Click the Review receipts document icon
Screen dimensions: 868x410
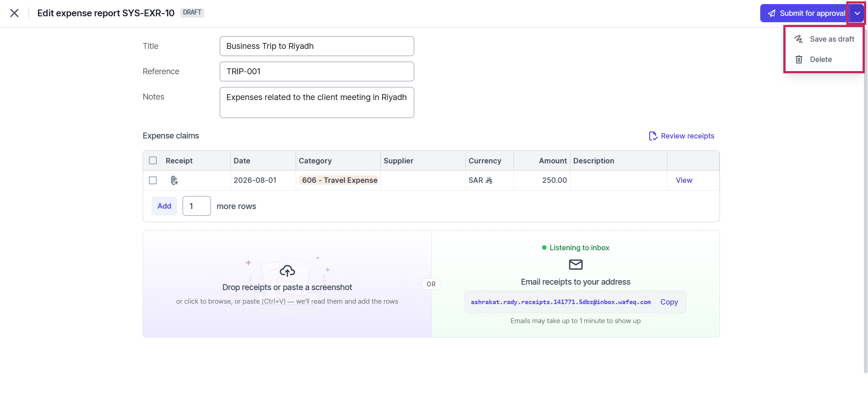tap(653, 136)
